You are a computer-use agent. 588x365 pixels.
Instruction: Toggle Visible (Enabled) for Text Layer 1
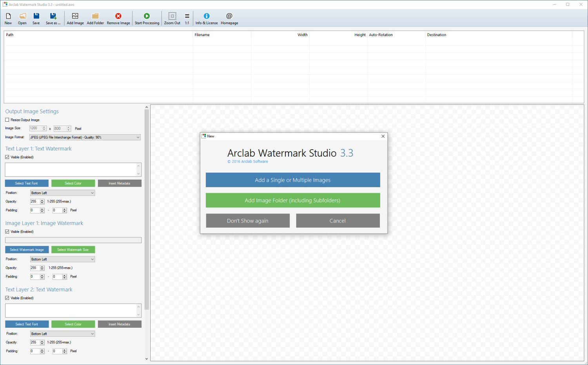click(7, 157)
